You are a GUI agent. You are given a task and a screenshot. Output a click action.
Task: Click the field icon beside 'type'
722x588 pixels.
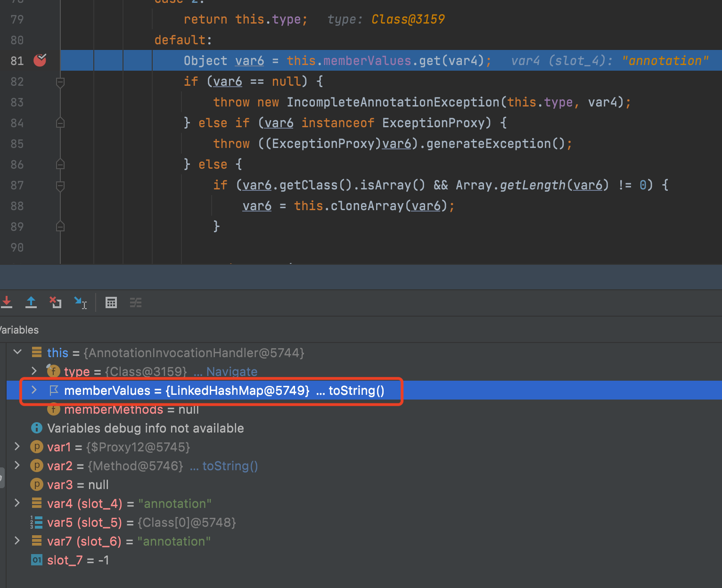click(53, 371)
